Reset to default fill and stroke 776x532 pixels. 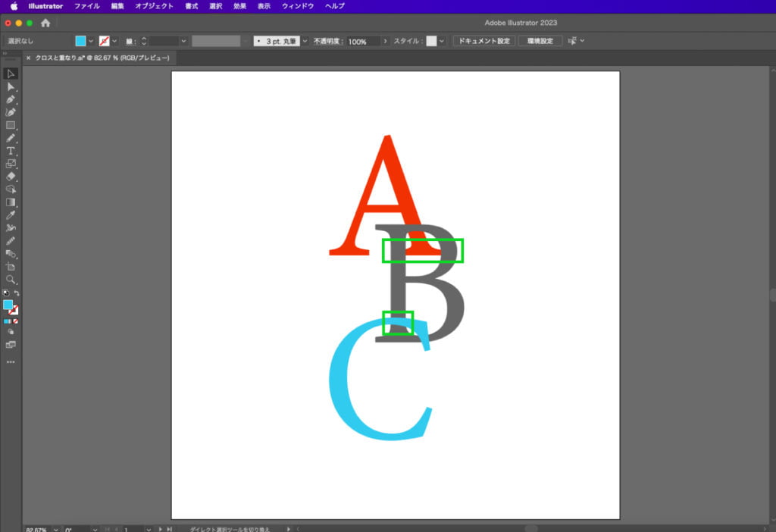click(x=6, y=293)
